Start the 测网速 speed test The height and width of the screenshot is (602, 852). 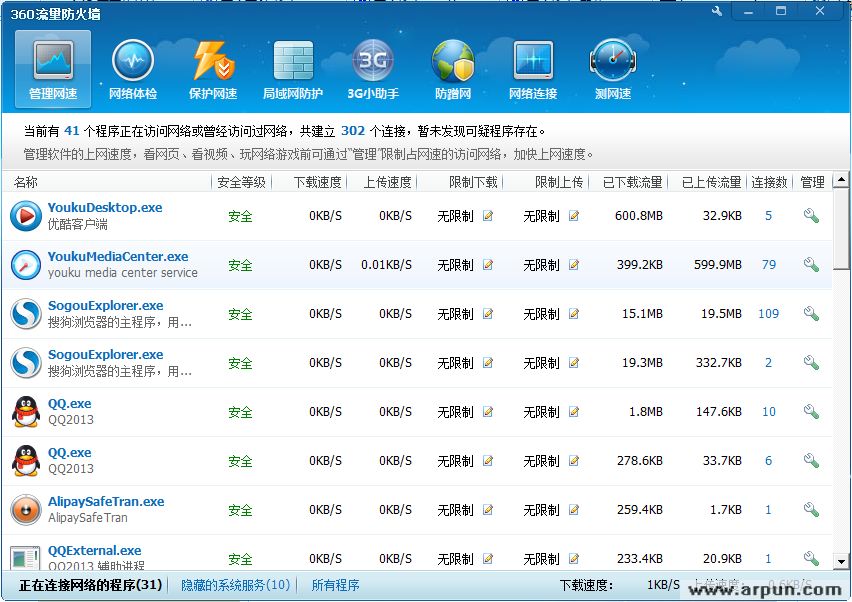[613, 69]
